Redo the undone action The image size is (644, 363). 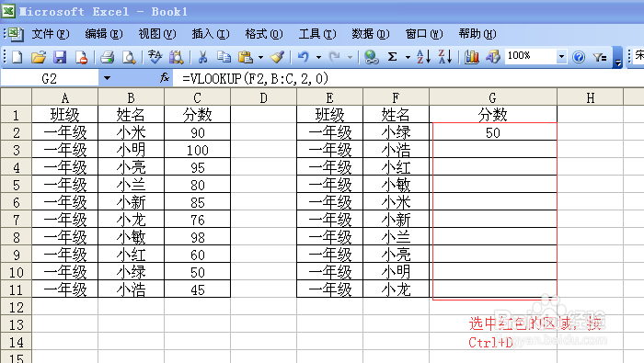[x=335, y=57]
